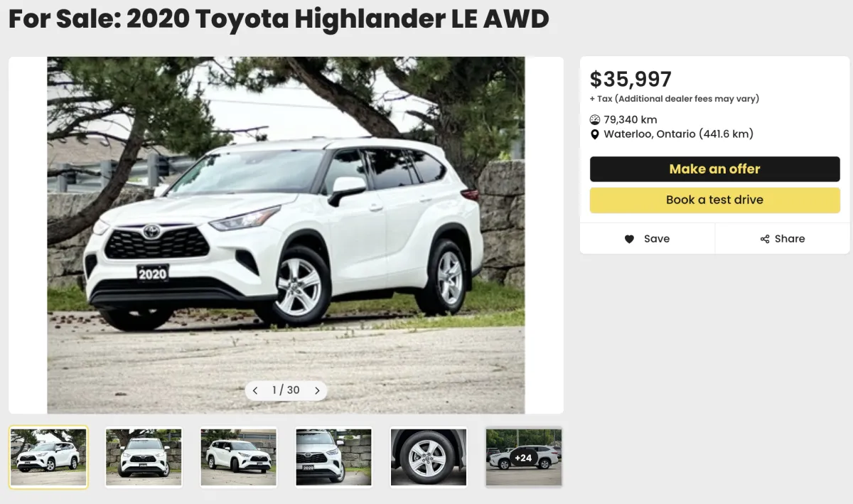Viewport: 853px width, 504px height.
Task: Click the heart icon next to Save
Action: pyautogui.click(x=629, y=239)
